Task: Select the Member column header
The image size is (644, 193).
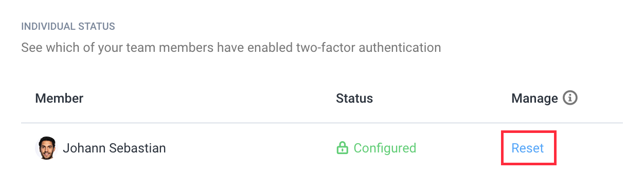Action: click(x=59, y=98)
